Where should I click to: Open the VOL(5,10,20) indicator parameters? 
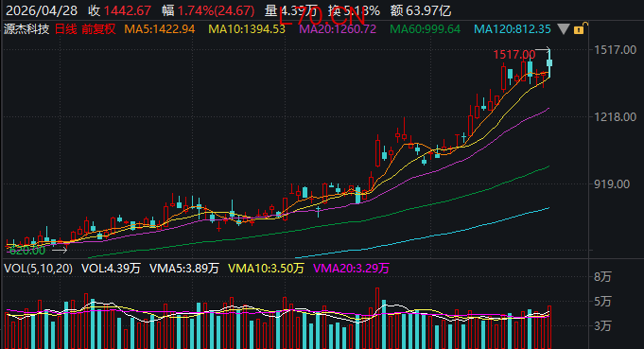[38, 269]
